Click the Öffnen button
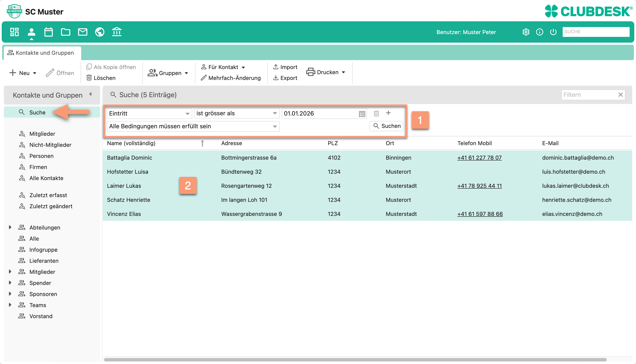This screenshot has width=636, height=364. [60, 73]
